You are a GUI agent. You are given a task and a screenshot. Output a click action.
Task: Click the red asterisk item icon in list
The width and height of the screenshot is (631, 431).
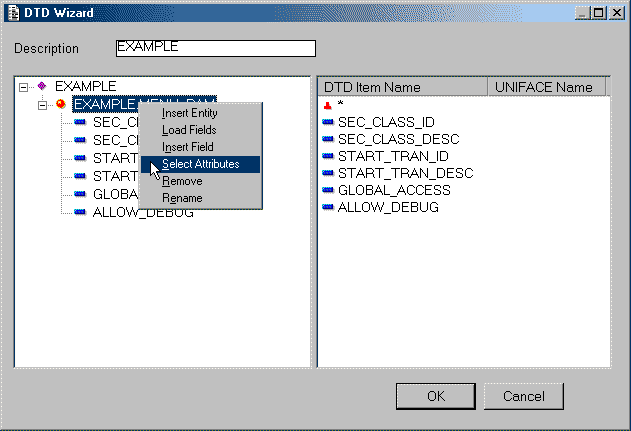[x=327, y=105]
